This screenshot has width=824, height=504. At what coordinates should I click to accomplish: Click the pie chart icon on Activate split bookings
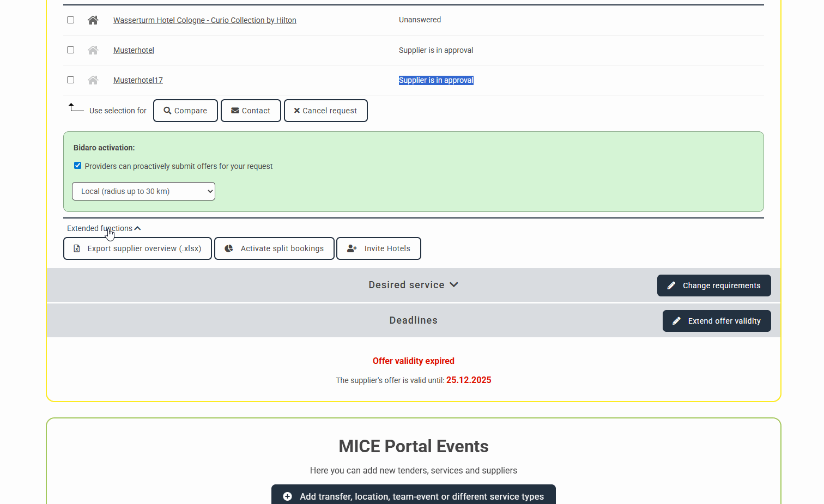(x=228, y=248)
